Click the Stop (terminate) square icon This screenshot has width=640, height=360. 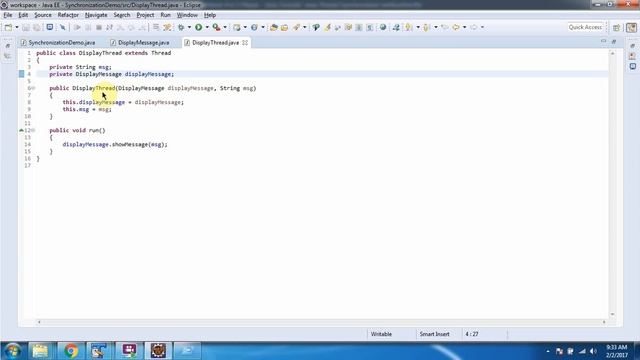tap(98, 27)
